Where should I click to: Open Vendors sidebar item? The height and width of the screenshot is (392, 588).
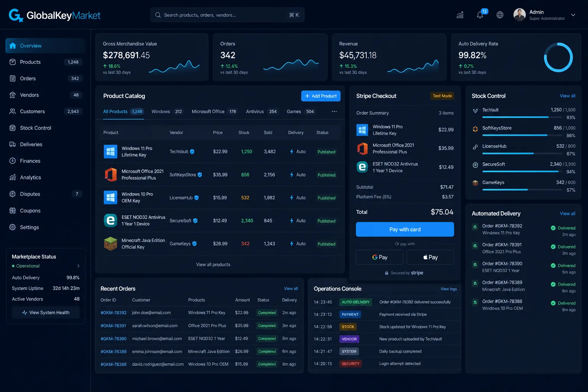[x=45, y=95]
